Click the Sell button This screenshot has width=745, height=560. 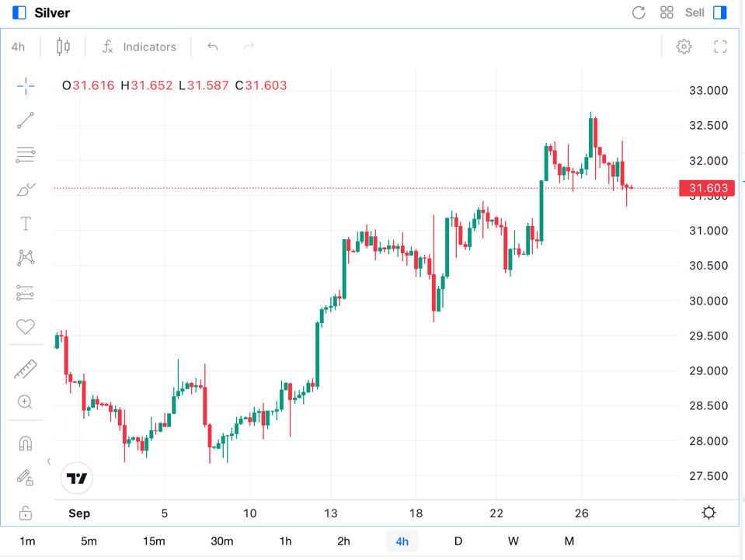(x=695, y=12)
